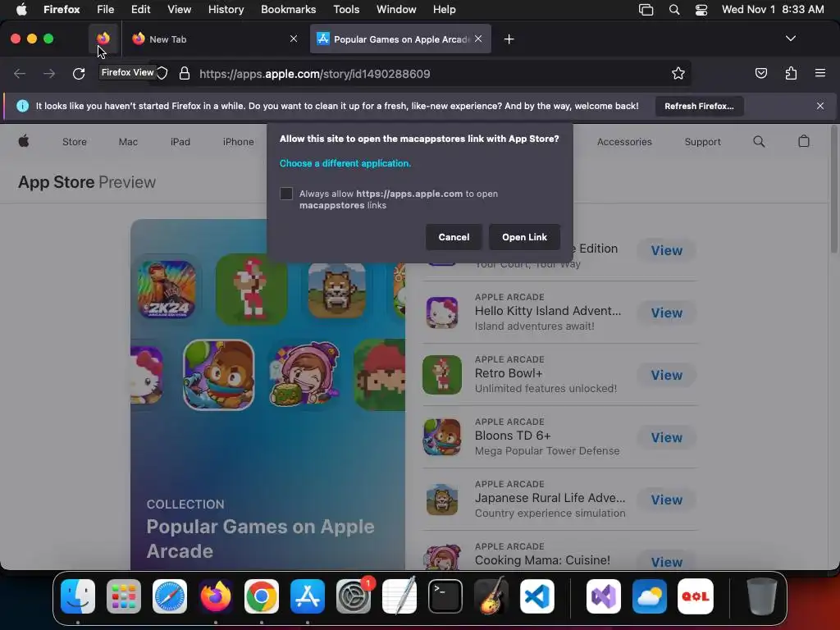This screenshot has height=630, width=840.
Task: Click the Accessories nav link
Action: [x=624, y=142]
